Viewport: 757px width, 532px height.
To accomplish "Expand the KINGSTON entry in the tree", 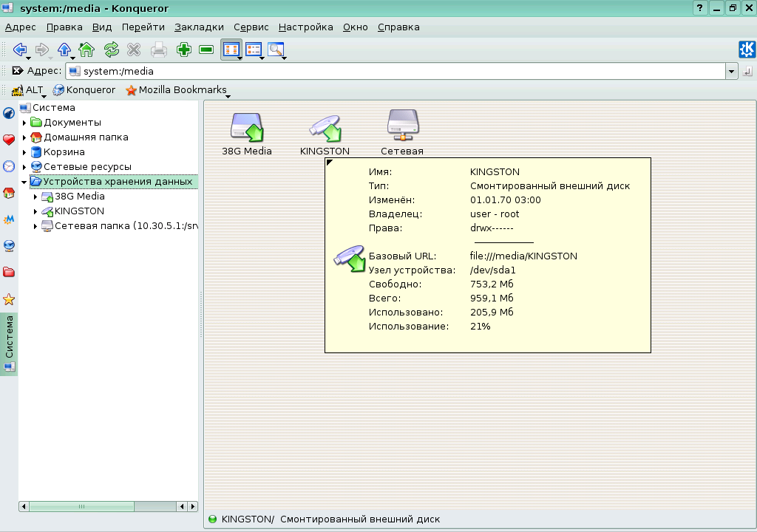I will [35, 211].
